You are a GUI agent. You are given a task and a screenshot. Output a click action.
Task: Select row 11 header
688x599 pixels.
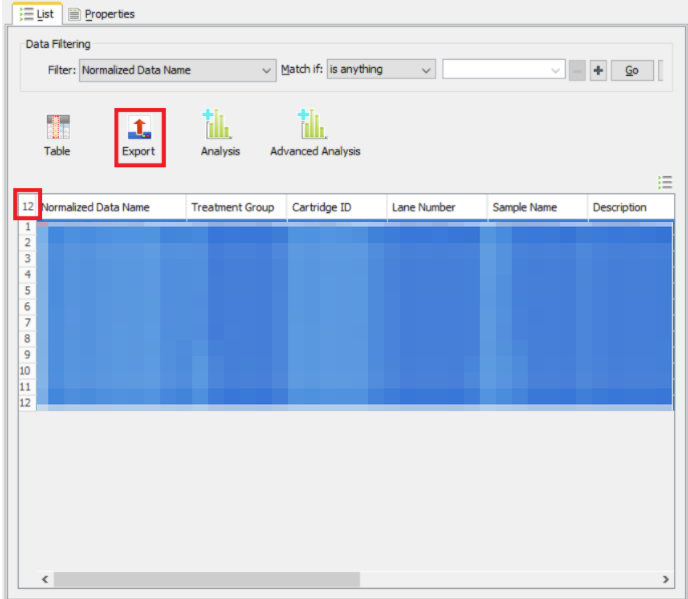[28, 387]
